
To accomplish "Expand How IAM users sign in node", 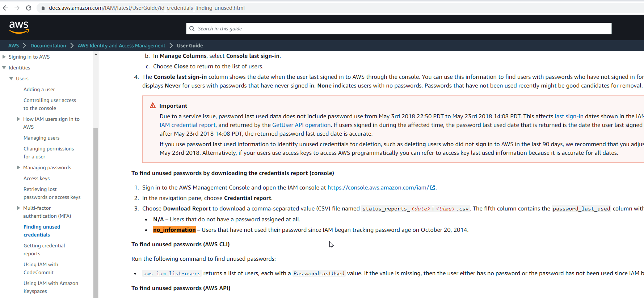I will [x=18, y=119].
